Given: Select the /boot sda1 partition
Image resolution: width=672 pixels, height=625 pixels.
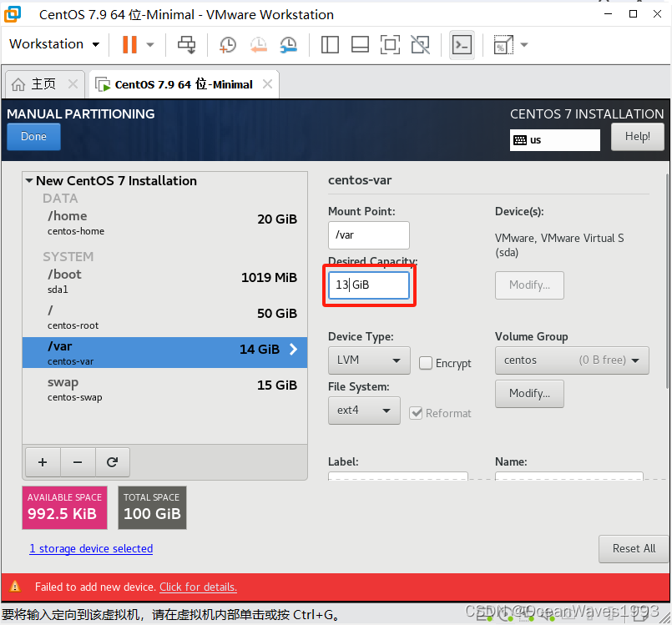Looking at the screenshot, I should pyautogui.click(x=165, y=281).
